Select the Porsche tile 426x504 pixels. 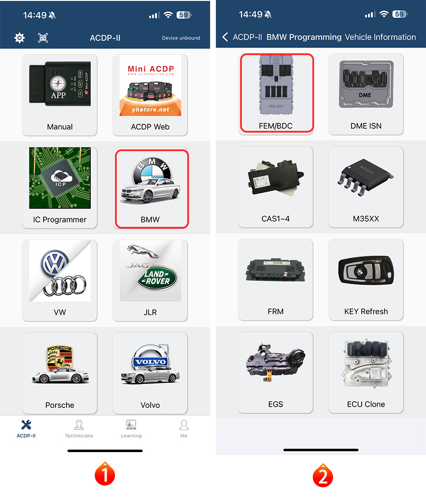tap(60, 373)
